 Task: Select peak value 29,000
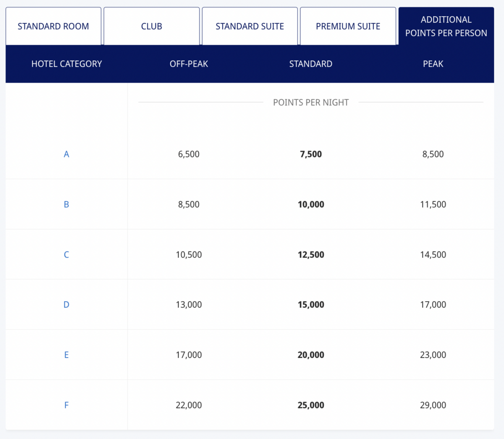pos(433,405)
